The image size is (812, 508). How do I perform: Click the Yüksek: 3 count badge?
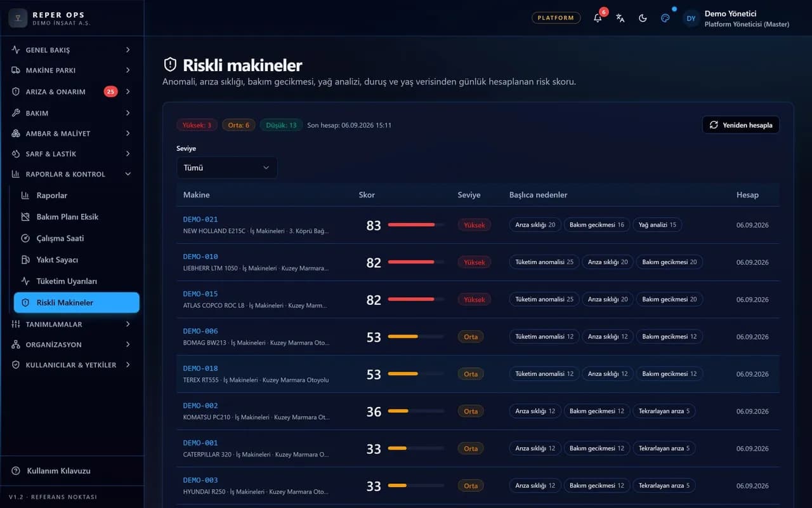pos(197,125)
